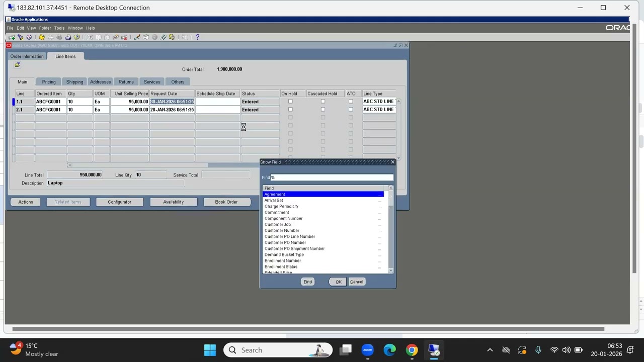
Task: Click the Book Order button
Action: pos(226,202)
